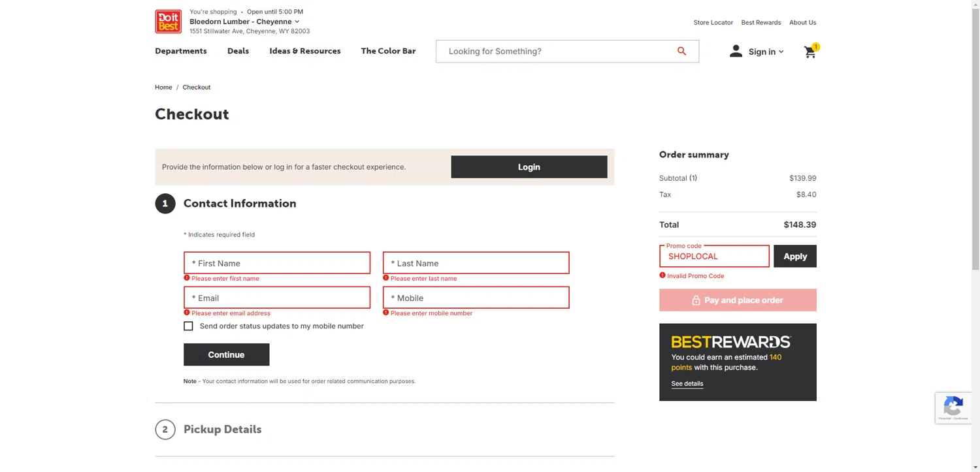Viewport: 980px width, 472px height.
Task: Open The Color Bar menu item
Action: (388, 51)
